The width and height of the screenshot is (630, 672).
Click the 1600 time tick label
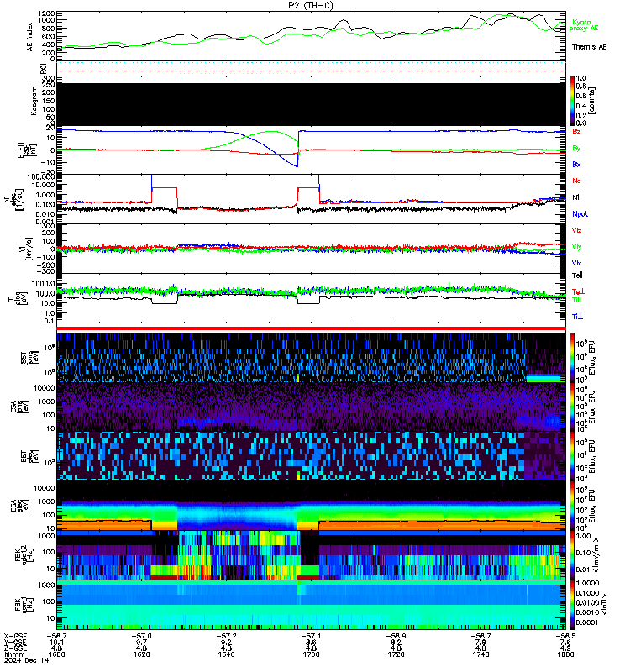pyautogui.click(x=56, y=654)
